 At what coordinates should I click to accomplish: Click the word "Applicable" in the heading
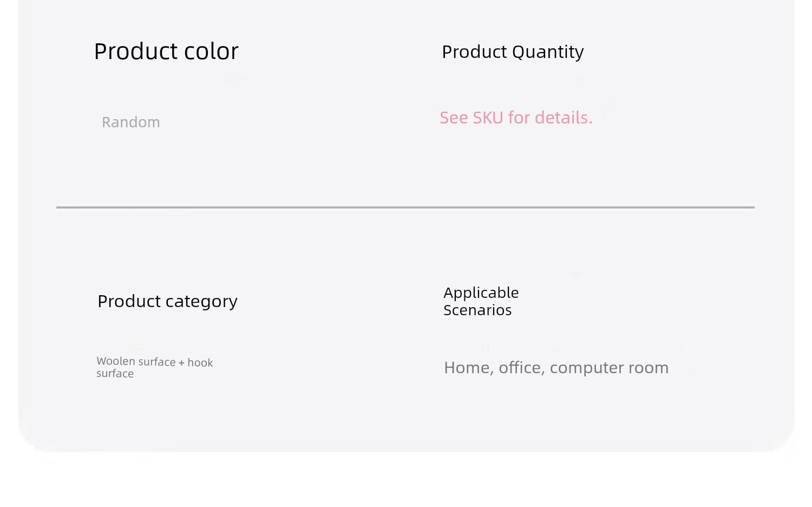[481, 293]
